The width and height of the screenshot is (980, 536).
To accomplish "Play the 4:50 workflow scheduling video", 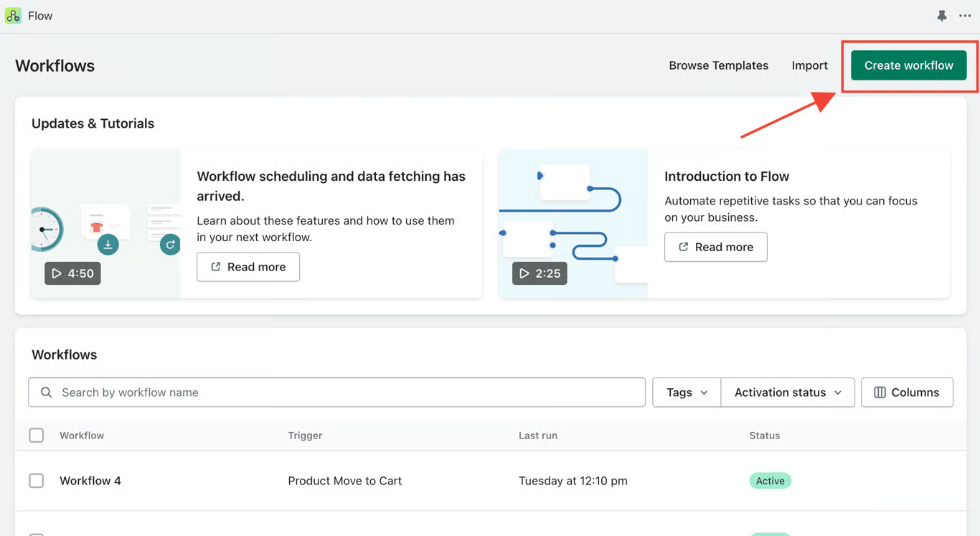I will (72, 273).
